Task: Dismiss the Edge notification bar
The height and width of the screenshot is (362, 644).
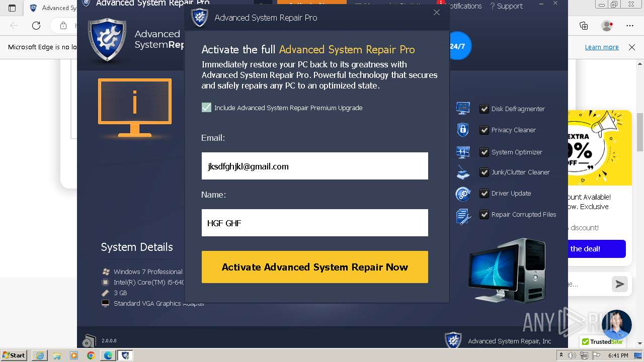Action: click(x=632, y=47)
